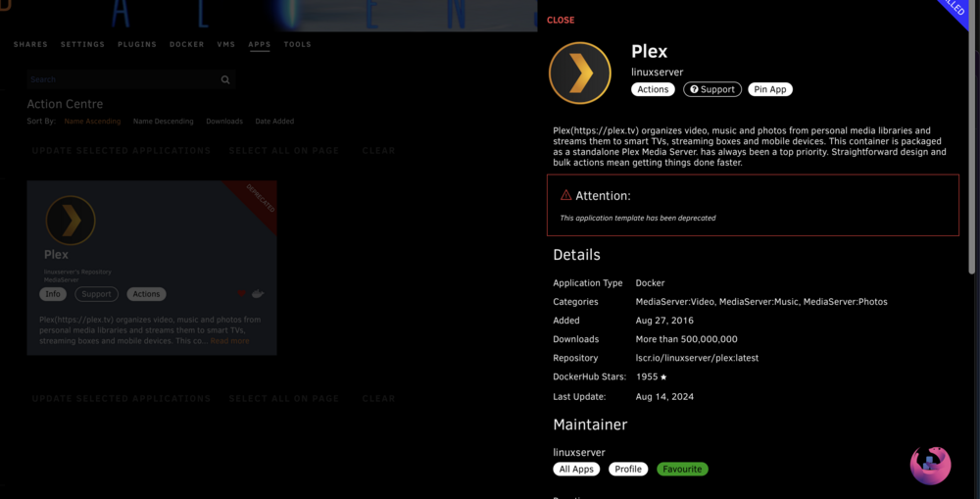The height and width of the screenshot is (499, 980).
Task: Expand Plex description with Read more
Action: (229, 341)
